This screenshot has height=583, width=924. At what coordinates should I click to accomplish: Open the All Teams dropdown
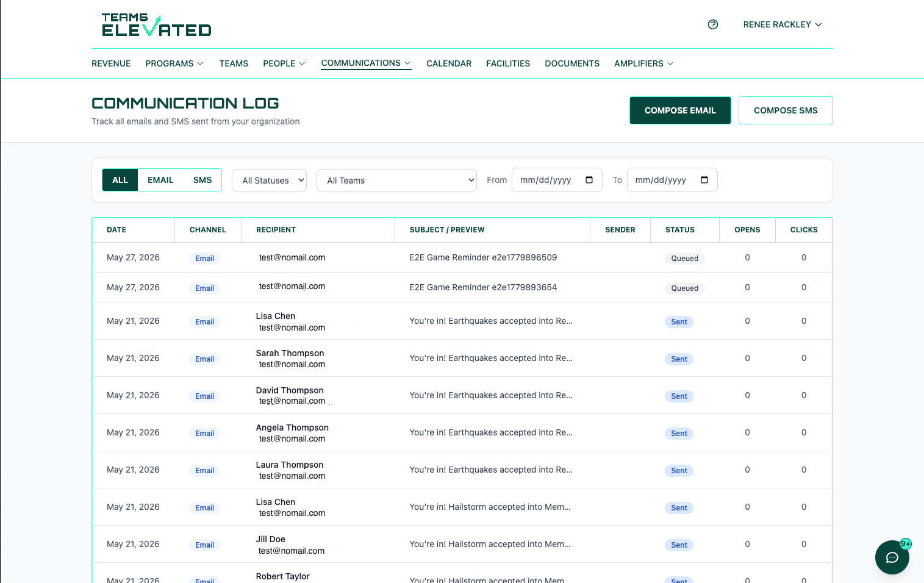click(396, 181)
